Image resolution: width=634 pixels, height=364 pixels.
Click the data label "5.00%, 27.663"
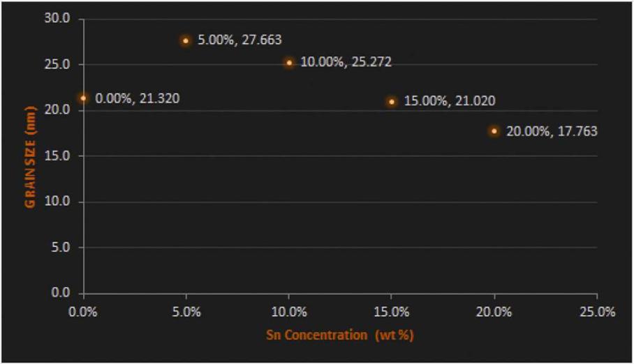click(x=239, y=40)
